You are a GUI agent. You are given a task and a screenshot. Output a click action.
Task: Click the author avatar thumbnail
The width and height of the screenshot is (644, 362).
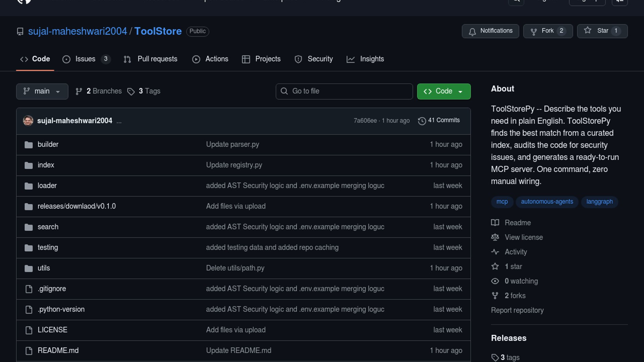point(28,121)
